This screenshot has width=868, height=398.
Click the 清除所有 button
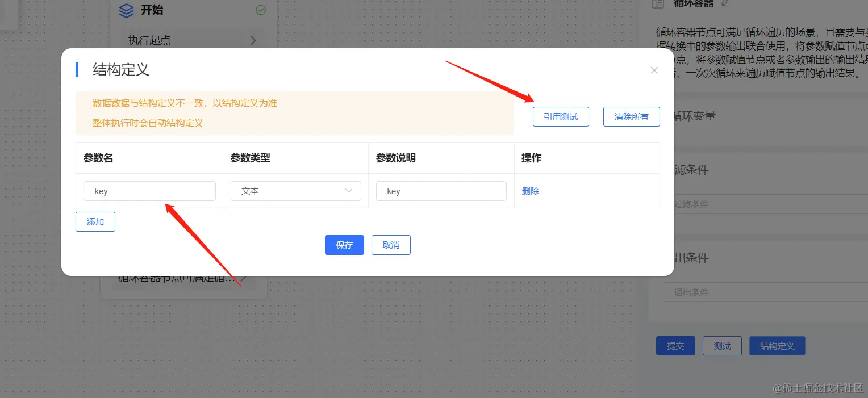click(x=631, y=116)
